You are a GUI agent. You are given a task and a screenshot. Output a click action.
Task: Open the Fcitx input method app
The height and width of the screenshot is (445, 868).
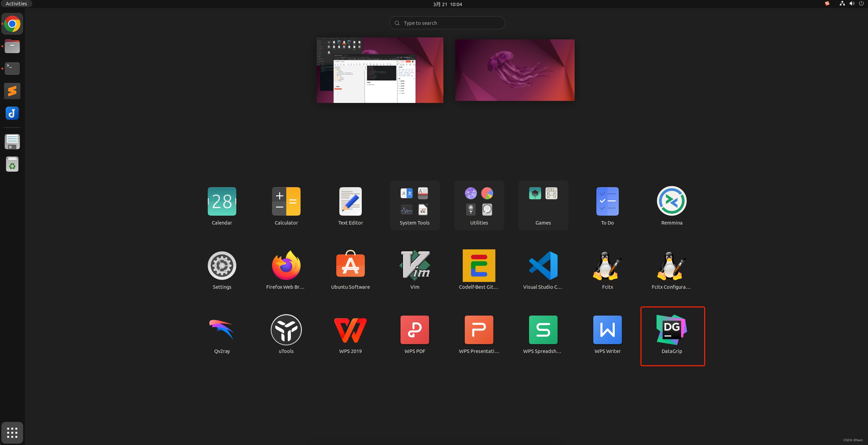point(607,270)
